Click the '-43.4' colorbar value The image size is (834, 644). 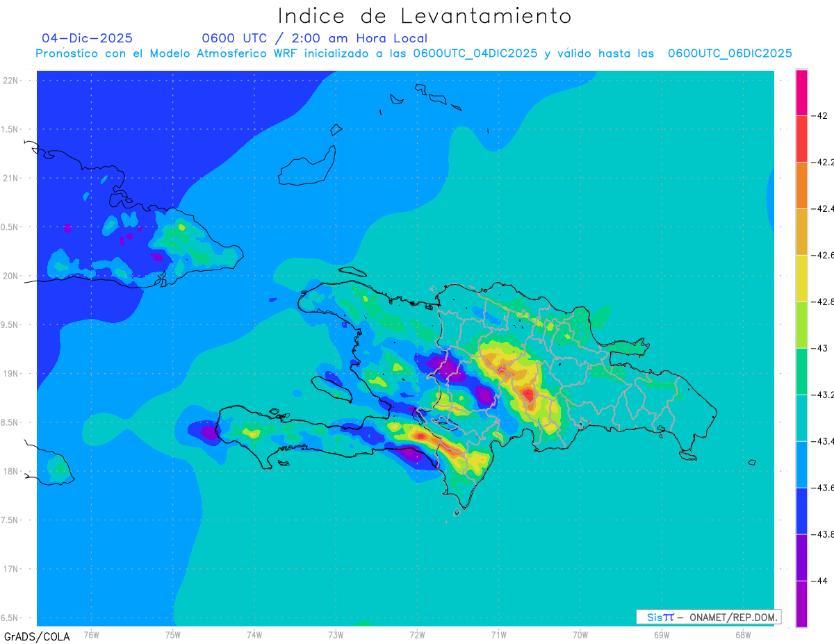click(824, 441)
